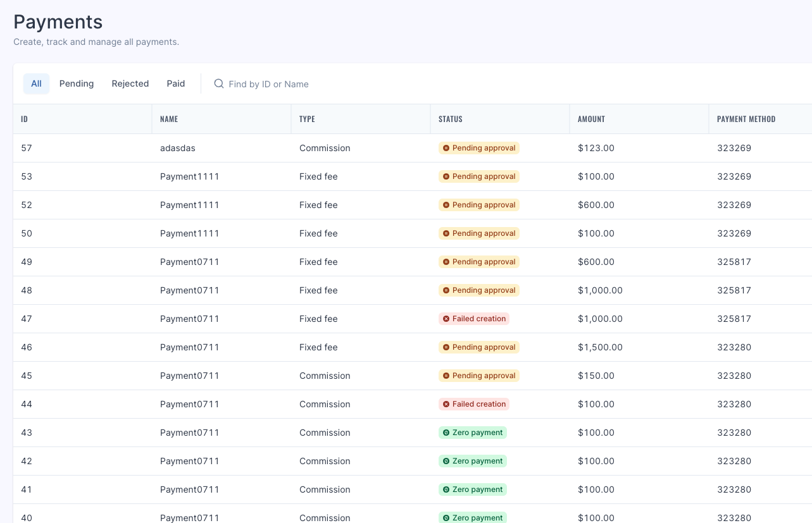The height and width of the screenshot is (523, 812).
Task: Click Zero payment badge in row 42
Action: point(473,461)
